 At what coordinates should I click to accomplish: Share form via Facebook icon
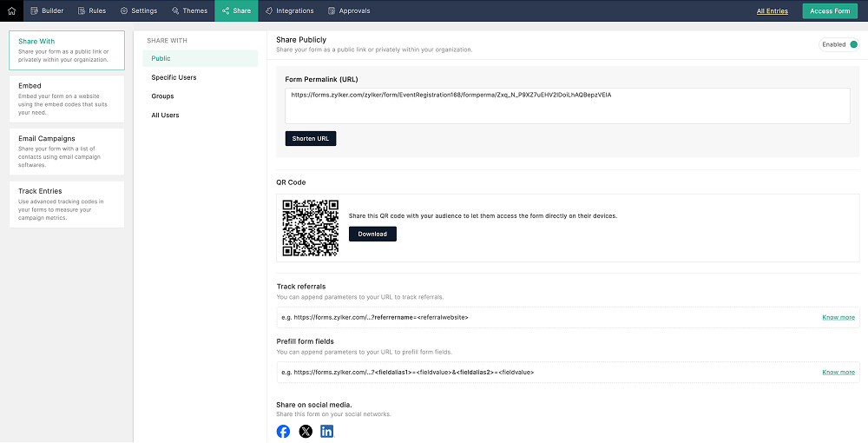coord(283,431)
